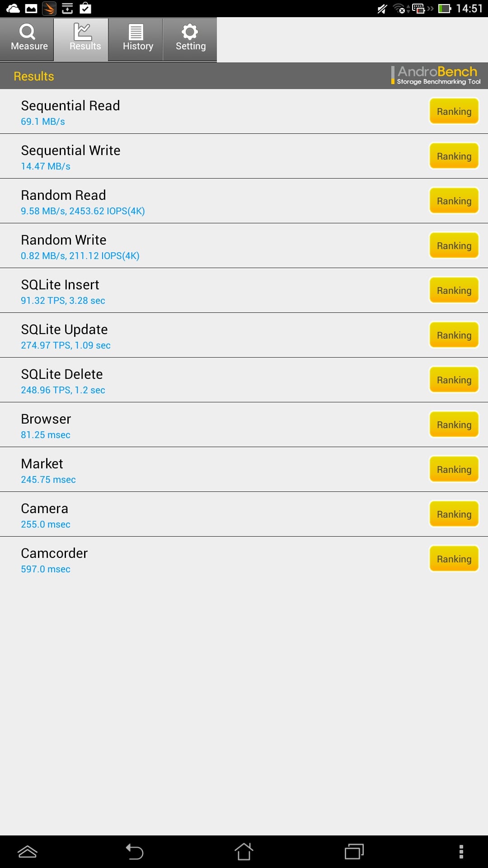Open the recent apps icon

click(354, 852)
